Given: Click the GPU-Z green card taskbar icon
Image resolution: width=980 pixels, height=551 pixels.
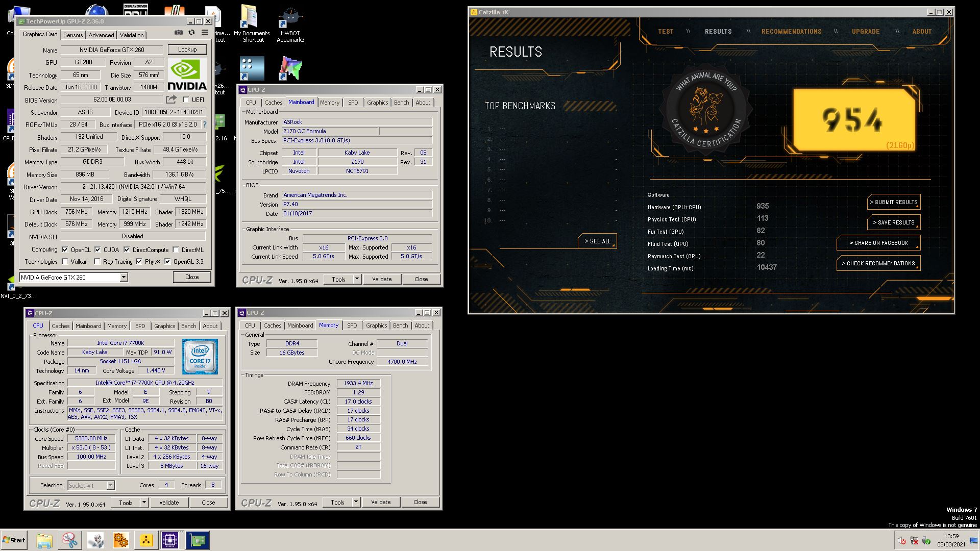Looking at the screenshot, I should coord(197,540).
